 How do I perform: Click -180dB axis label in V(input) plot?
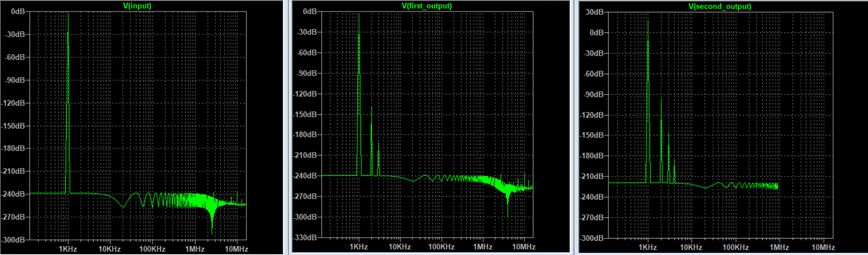pyautogui.click(x=13, y=148)
